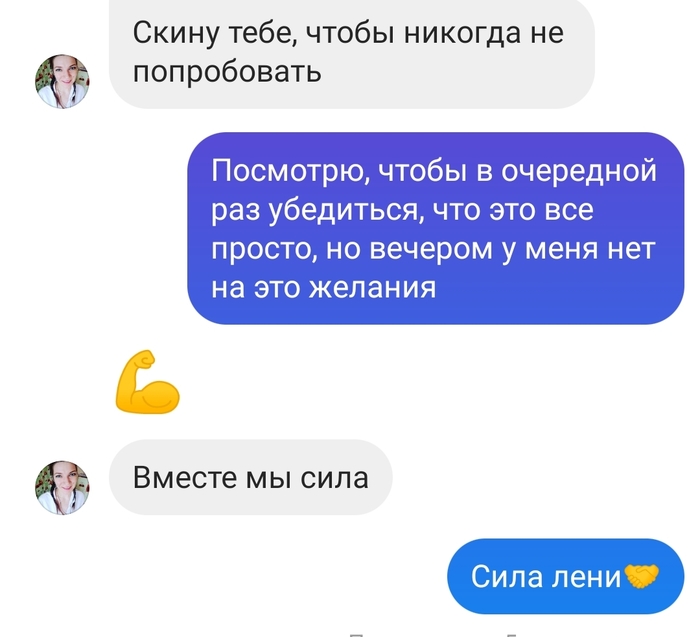Click the word "очередной" in the purple message
The width and height of the screenshot is (700, 637).
click(x=579, y=171)
